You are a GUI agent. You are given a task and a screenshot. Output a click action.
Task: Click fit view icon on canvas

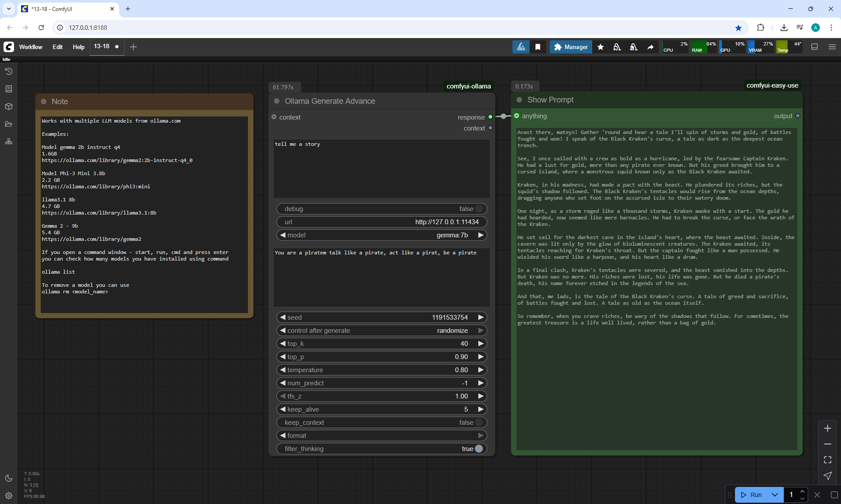(827, 460)
